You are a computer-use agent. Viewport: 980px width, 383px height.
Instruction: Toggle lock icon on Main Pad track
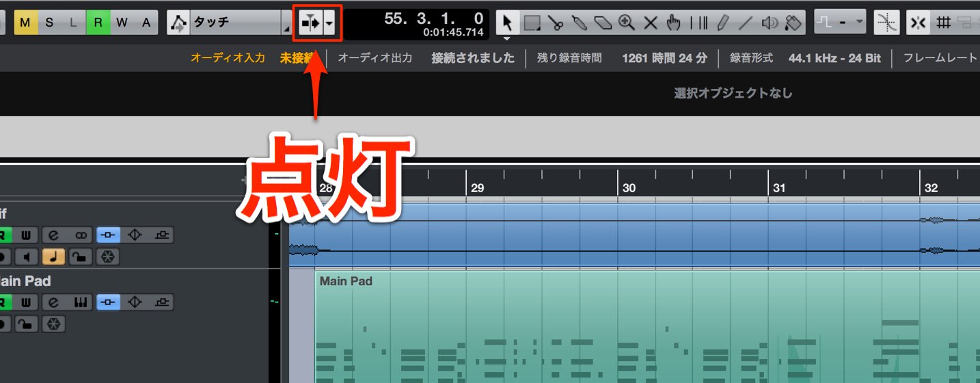pyautogui.click(x=26, y=323)
